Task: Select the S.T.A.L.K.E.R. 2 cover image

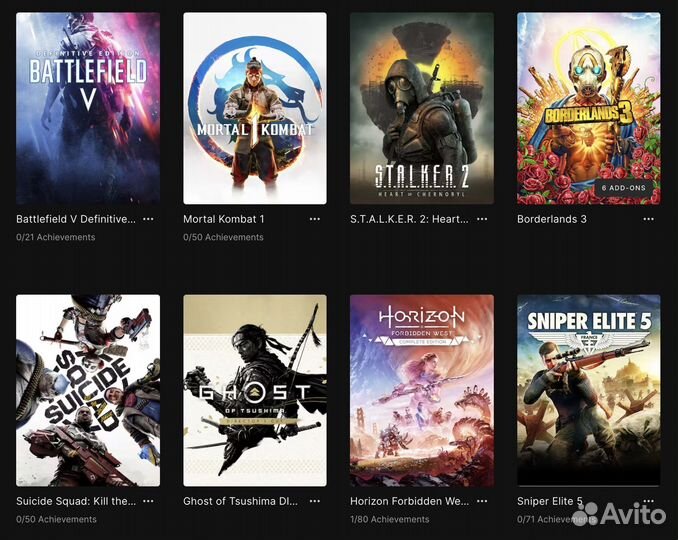Action: point(422,108)
